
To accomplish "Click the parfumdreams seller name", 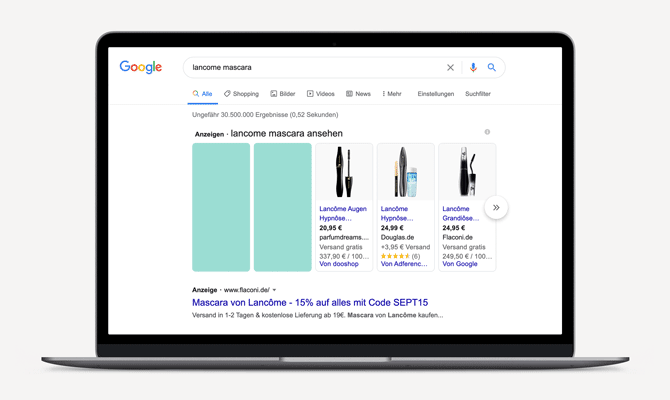I will [x=344, y=238].
